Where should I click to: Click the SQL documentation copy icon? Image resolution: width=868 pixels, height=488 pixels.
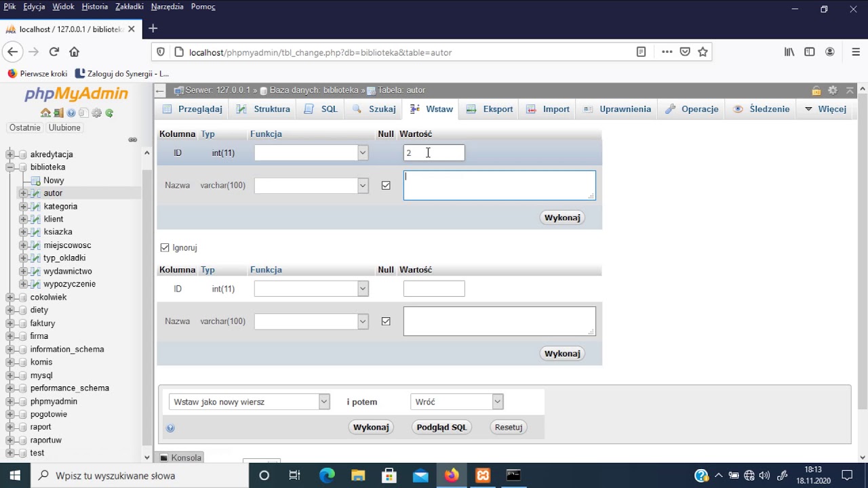[x=84, y=113]
